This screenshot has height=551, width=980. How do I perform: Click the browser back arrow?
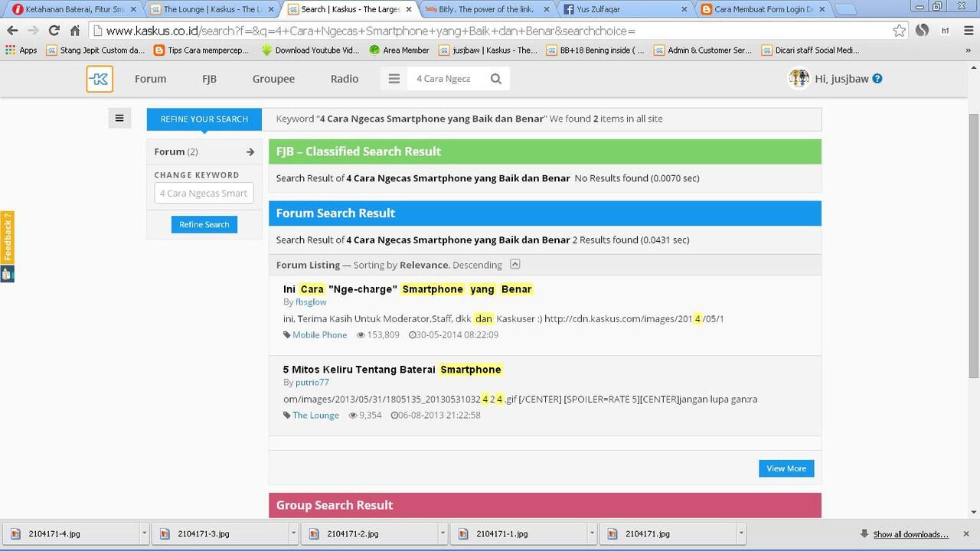click(x=12, y=31)
